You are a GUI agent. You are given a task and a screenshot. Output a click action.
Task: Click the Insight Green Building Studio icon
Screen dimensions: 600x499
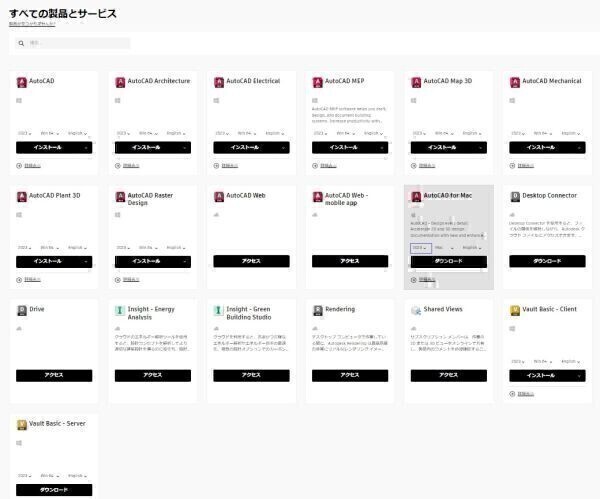(219, 310)
